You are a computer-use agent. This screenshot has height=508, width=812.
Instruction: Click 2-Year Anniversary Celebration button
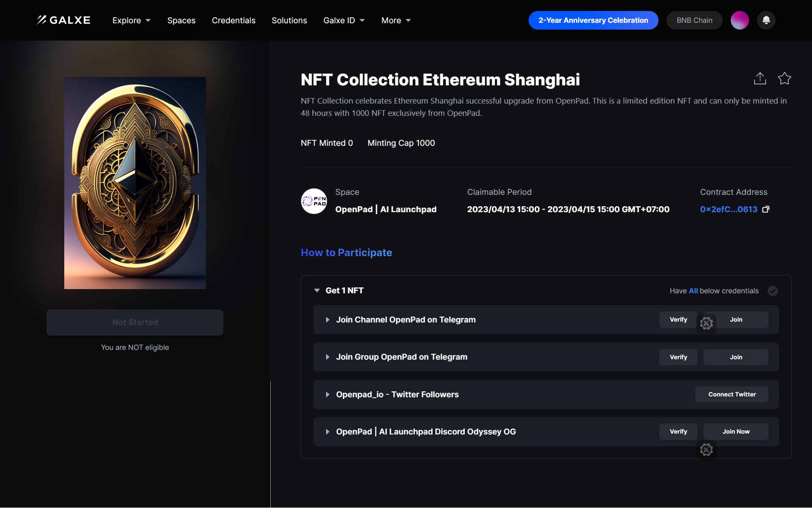point(593,20)
